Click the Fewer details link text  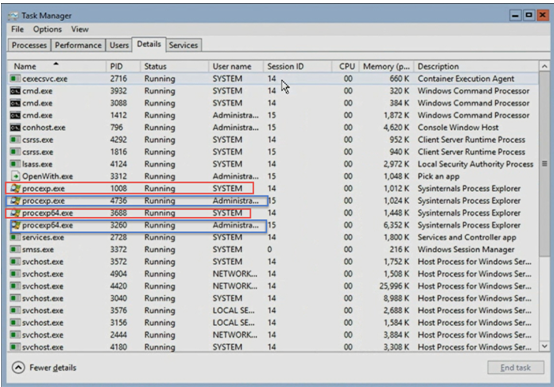[x=53, y=368]
